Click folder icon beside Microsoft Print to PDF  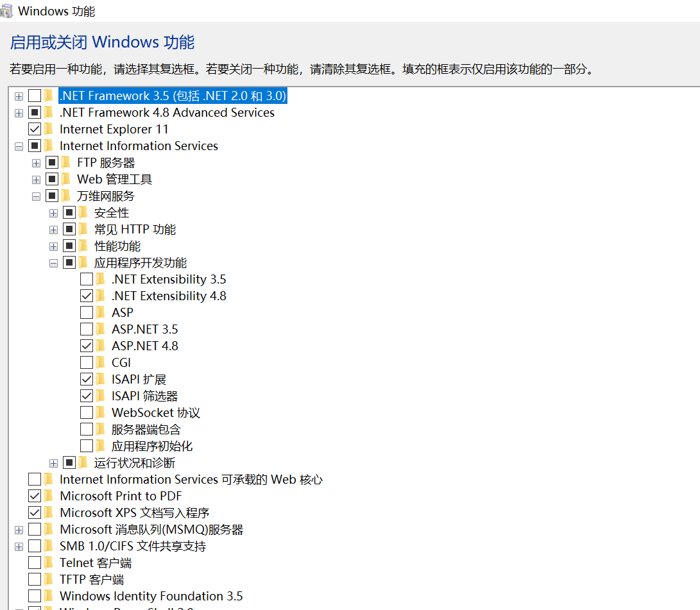[x=49, y=496]
